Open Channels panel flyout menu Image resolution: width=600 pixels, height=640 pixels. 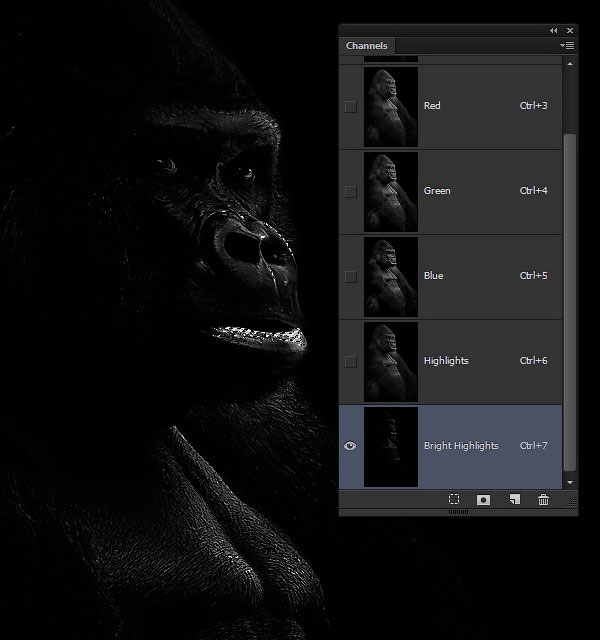(567, 46)
